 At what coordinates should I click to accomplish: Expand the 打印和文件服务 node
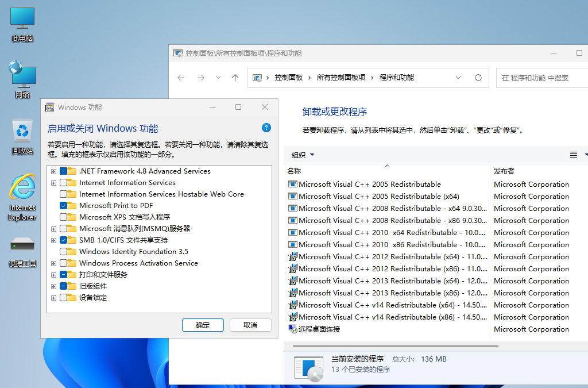point(53,275)
